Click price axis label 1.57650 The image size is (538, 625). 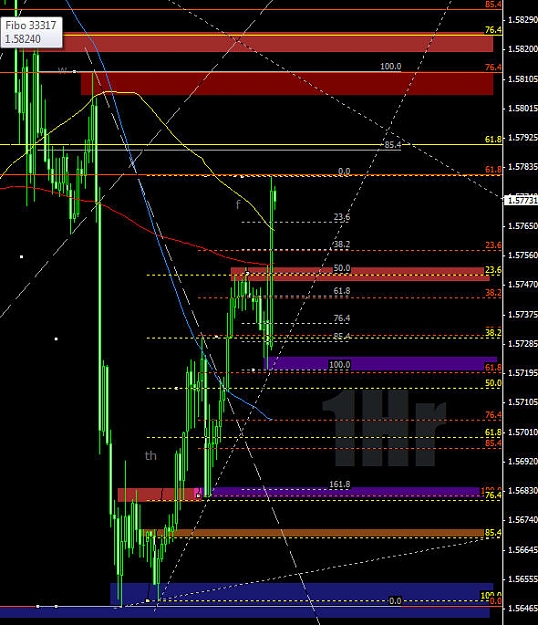(522, 226)
